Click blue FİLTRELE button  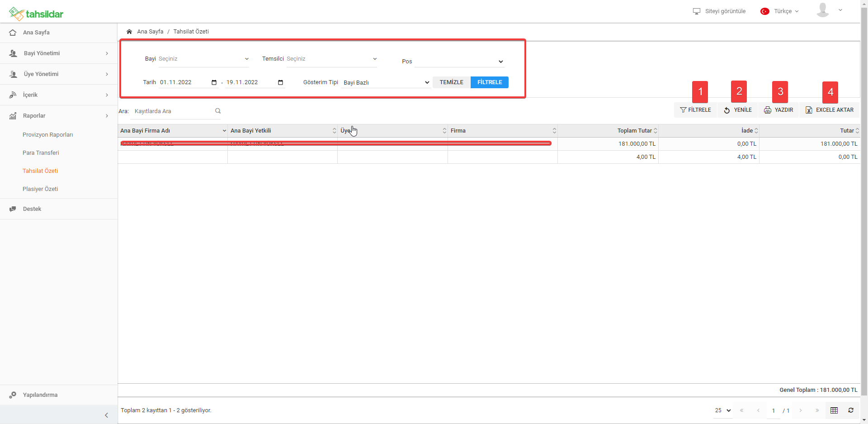pos(490,82)
